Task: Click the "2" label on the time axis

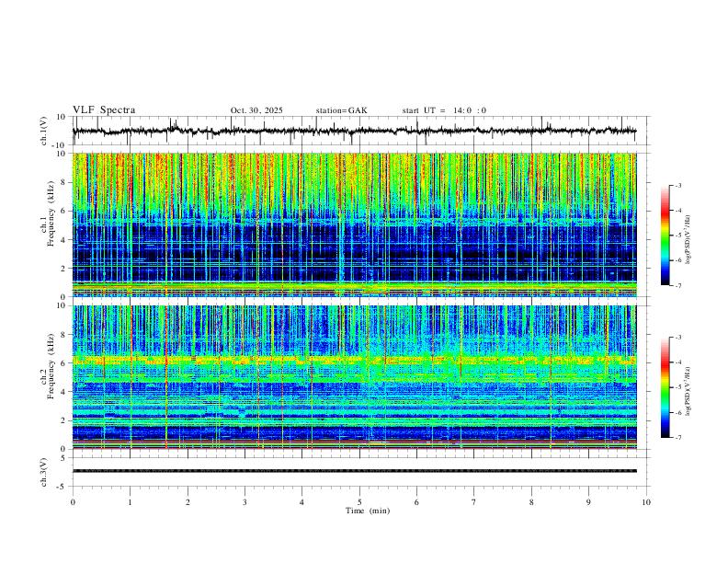Action: pyautogui.click(x=188, y=502)
